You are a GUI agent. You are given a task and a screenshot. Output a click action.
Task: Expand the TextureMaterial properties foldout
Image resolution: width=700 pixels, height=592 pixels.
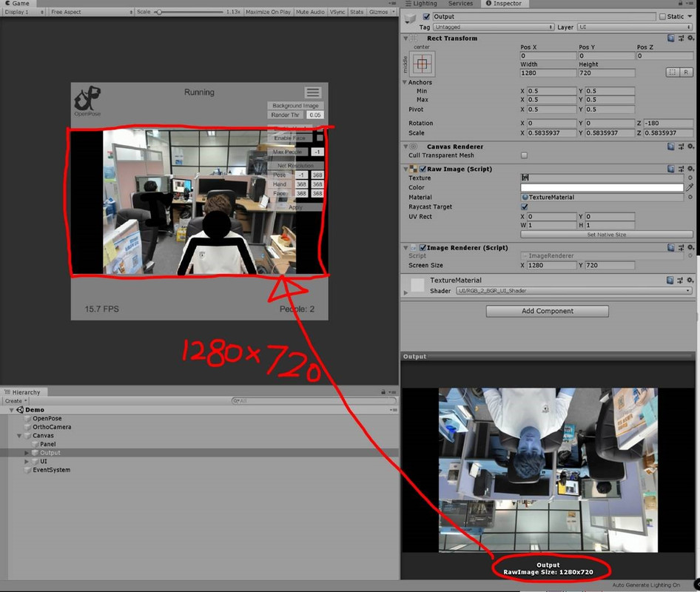point(405,292)
